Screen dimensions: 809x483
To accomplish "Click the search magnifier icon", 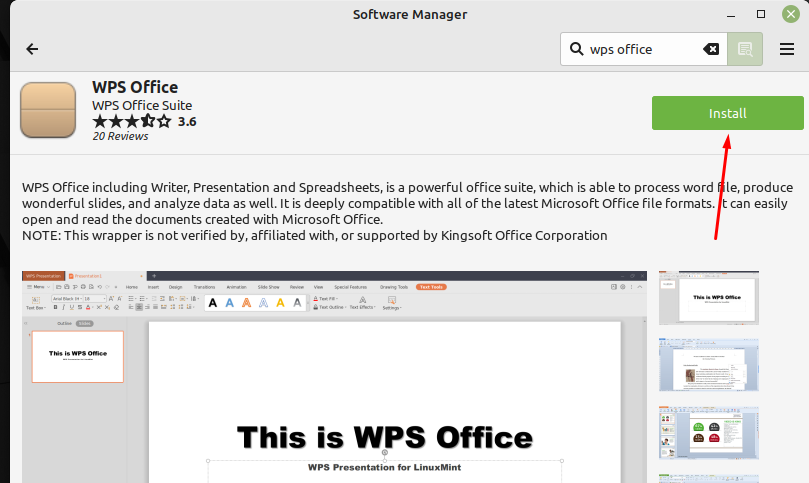I will [x=576, y=49].
